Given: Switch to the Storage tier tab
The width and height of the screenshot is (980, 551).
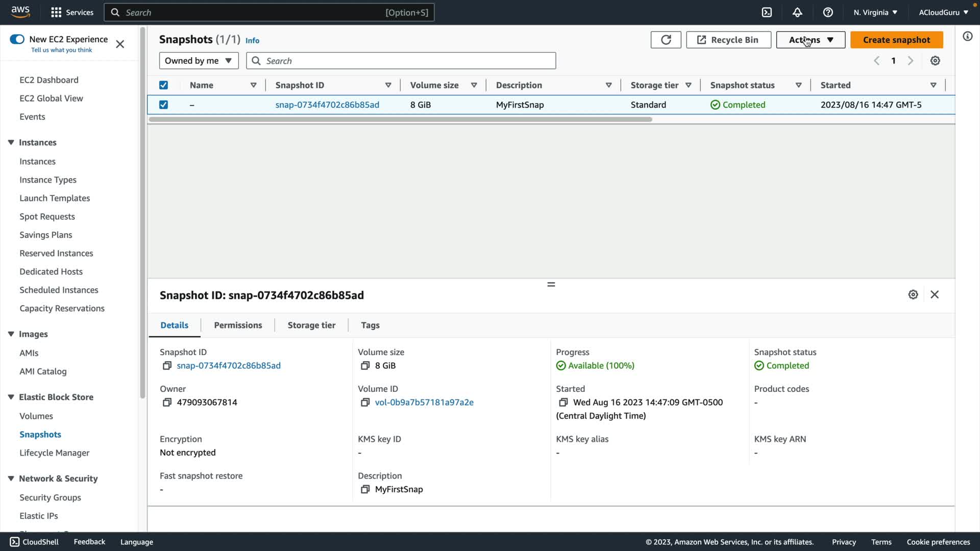Looking at the screenshot, I should [x=311, y=325].
